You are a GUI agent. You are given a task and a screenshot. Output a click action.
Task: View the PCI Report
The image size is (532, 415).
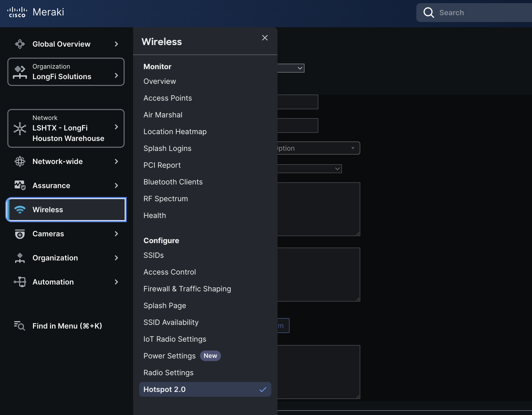pyautogui.click(x=162, y=165)
